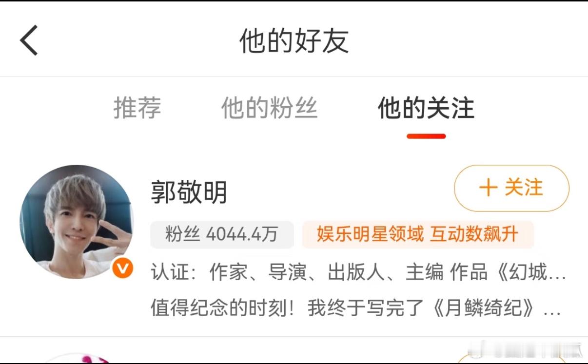The image size is (588, 364).
Task: Tap the plus icon inside 关注 button
Action: [x=488, y=188]
